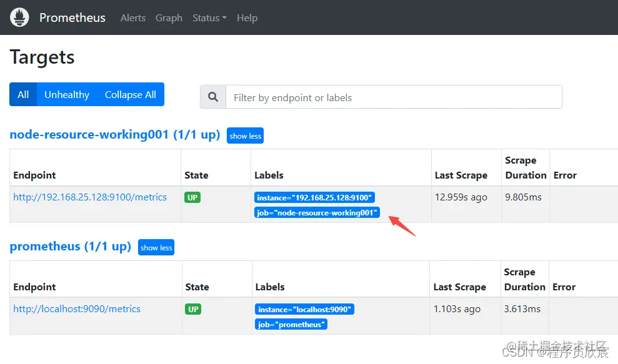Click Endpoint column header in node-resource-working001 table
This screenshot has width=618, height=364.
coord(34,175)
